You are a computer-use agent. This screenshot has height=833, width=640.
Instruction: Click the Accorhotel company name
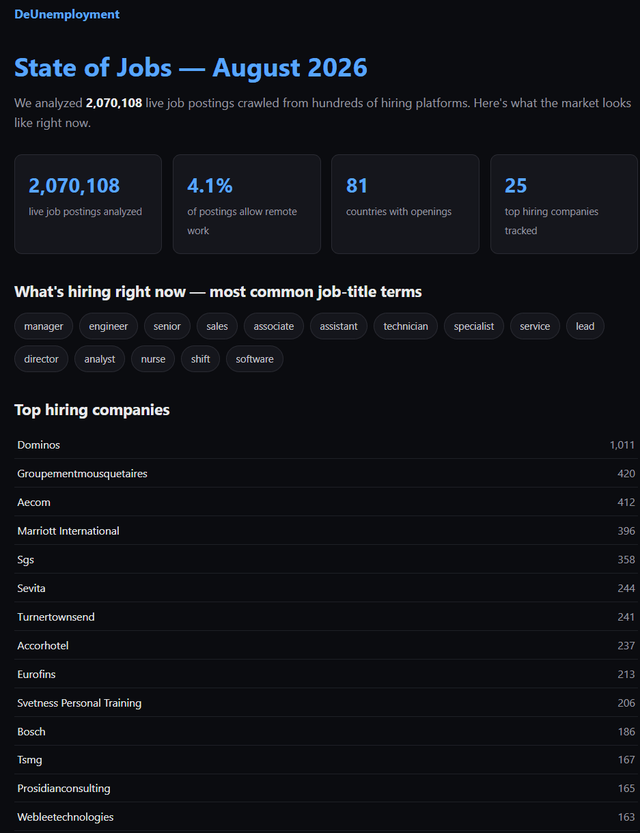point(43,646)
